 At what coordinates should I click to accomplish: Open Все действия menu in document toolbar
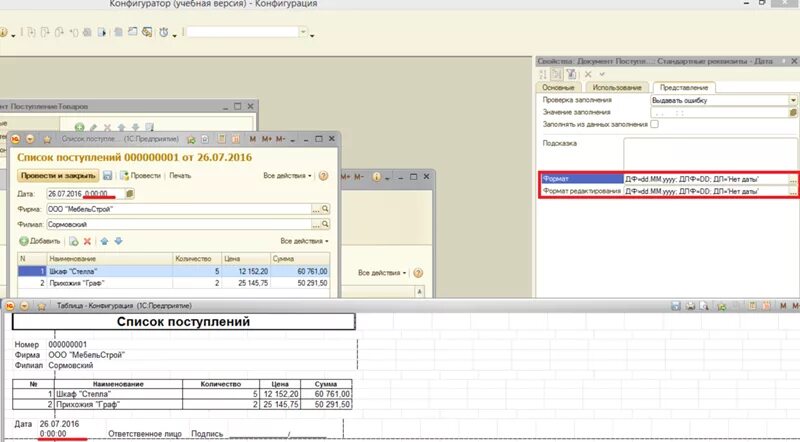[287, 176]
